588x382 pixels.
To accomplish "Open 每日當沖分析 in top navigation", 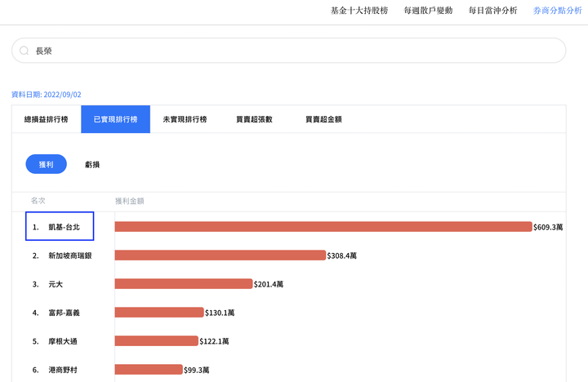I will [492, 11].
